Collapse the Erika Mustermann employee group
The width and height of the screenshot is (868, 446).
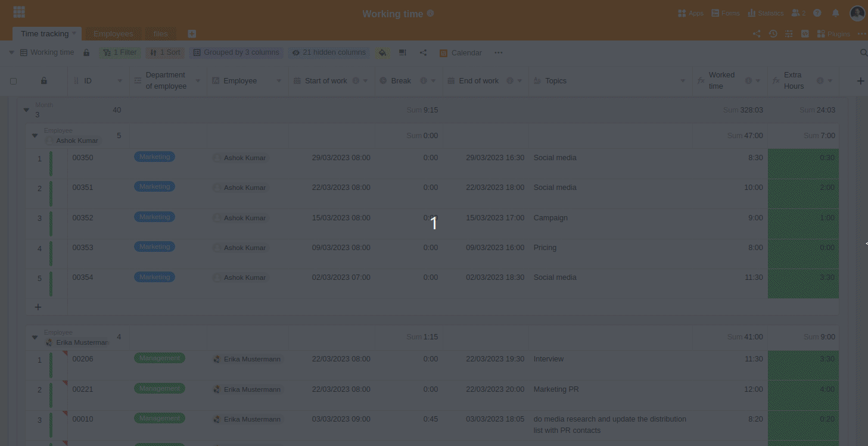coord(35,338)
